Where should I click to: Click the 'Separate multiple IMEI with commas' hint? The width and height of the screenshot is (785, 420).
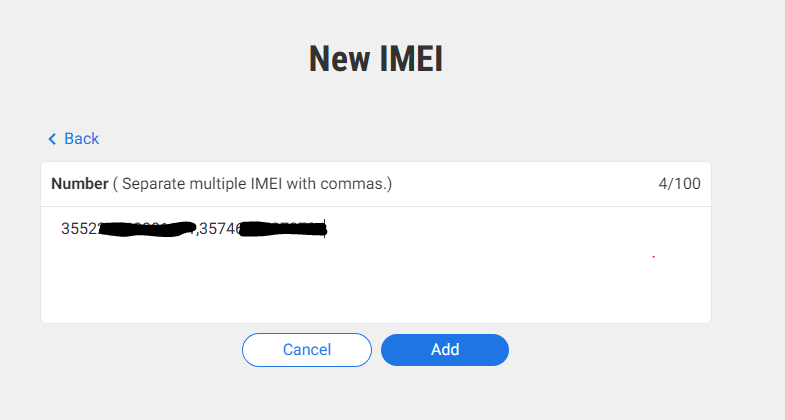click(256, 184)
